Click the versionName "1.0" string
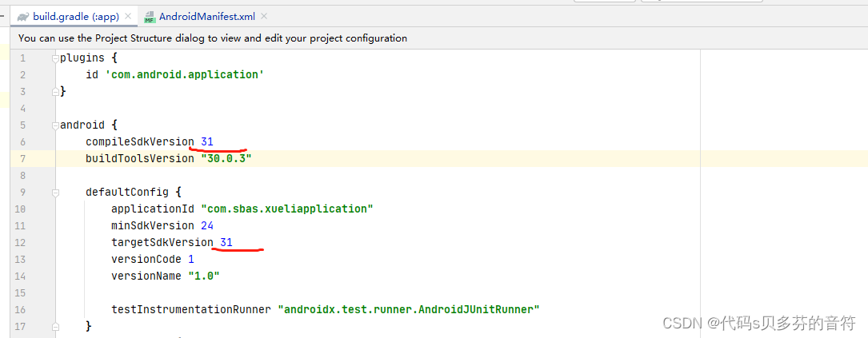Screen dimensions: 868x338 pos(204,276)
